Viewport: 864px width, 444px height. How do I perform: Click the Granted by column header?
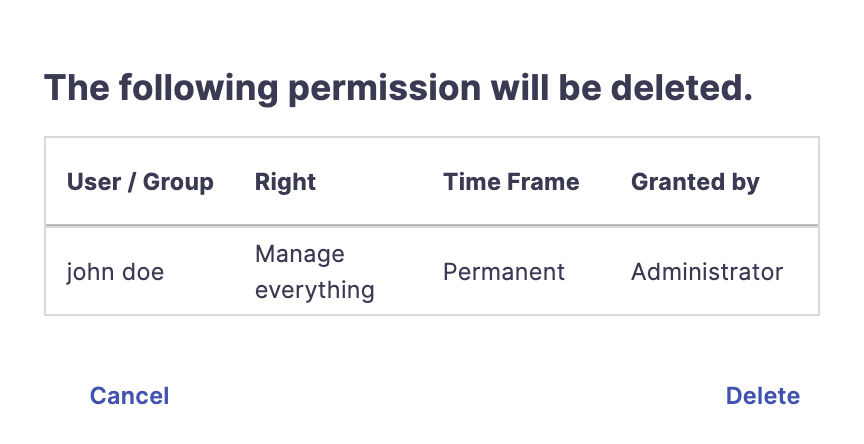click(695, 182)
